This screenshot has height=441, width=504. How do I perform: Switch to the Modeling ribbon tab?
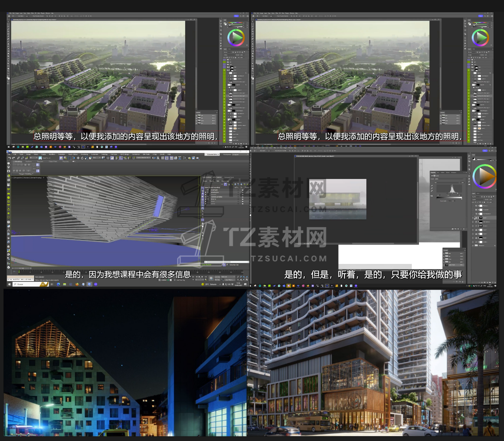pos(18,161)
